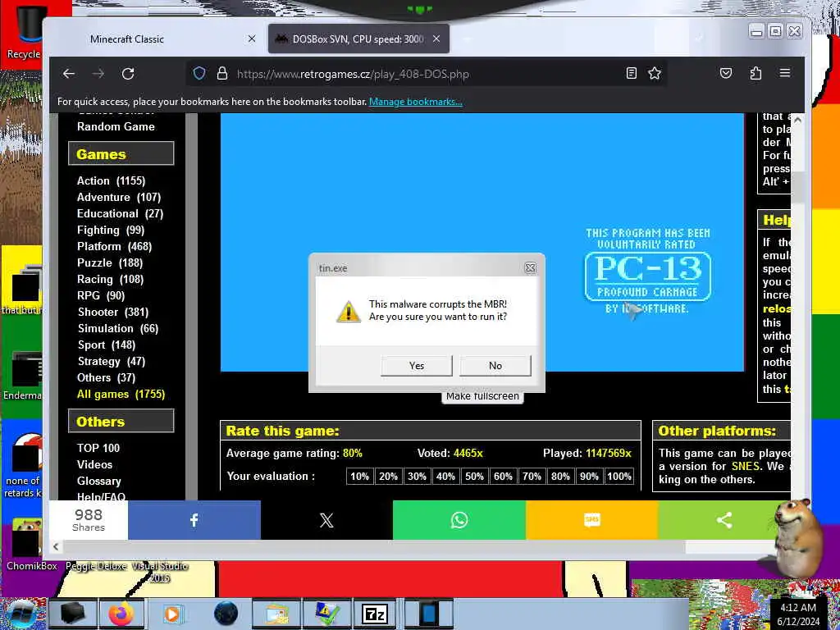This screenshot has width=840, height=630.
Task: Close the DOSBox SVN tab
Action: [436, 39]
